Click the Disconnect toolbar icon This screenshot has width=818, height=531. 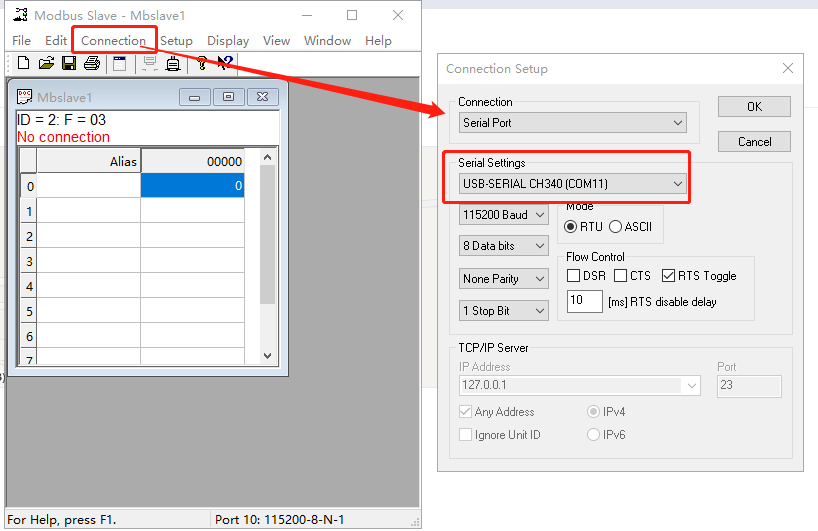click(173, 64)
